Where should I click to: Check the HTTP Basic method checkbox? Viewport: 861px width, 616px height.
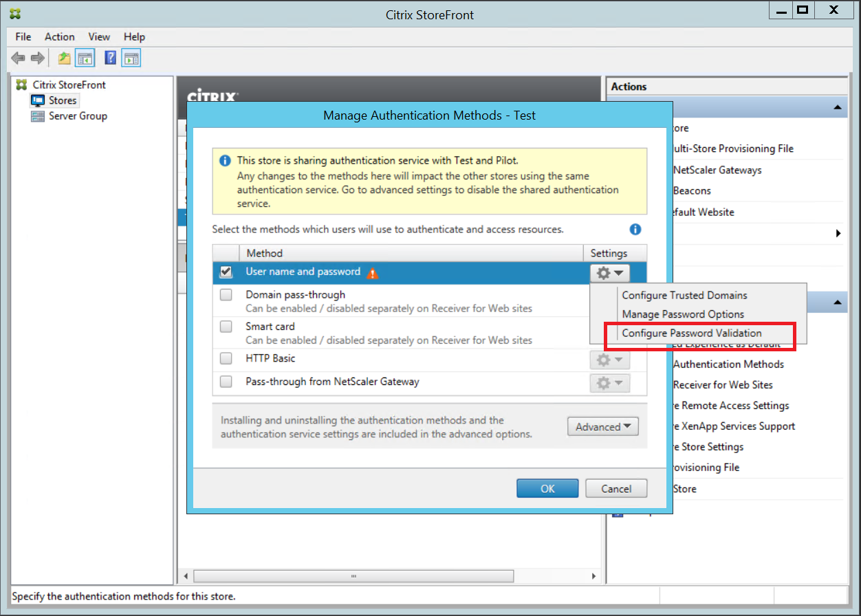[x=226, y=358]
